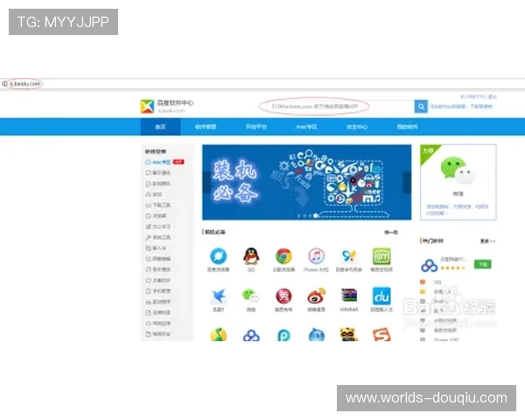The width and height of the screenshot is (525, 420).
Task: Click the blue magnifier search button
Action: (421, 107)
